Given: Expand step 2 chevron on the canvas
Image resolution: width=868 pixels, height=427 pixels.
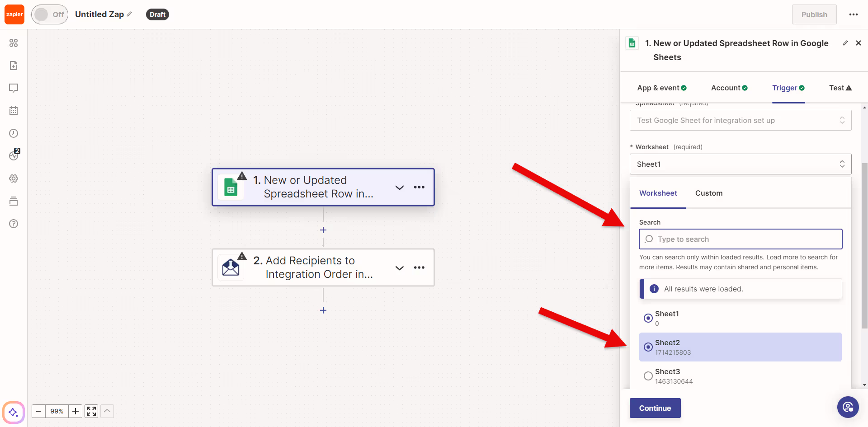Looking at the screenshot, I should [400, 268].
